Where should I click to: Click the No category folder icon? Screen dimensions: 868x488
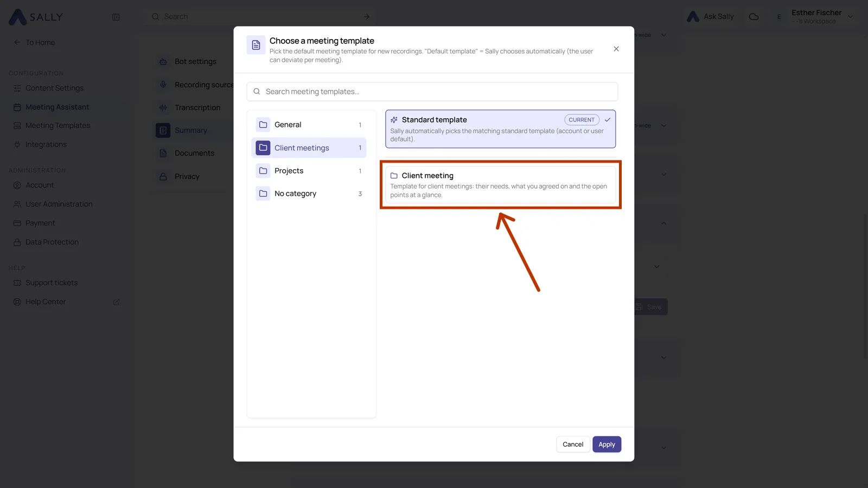click(263, 194)
